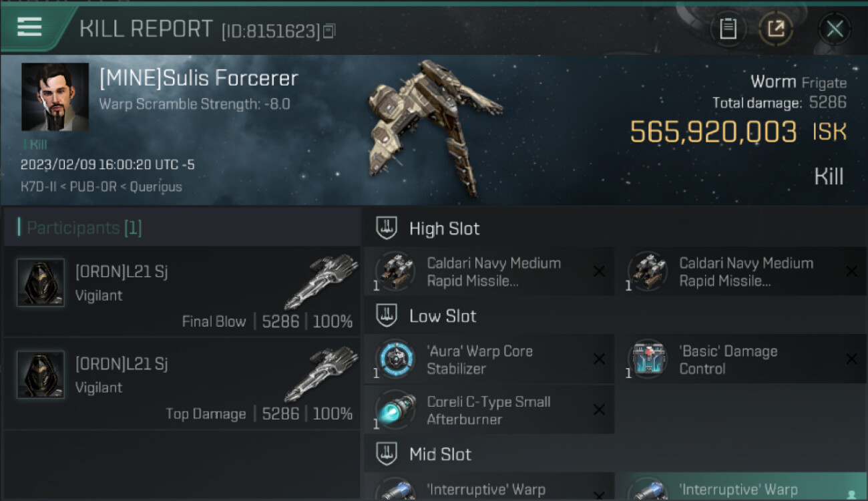This screenshot has width=868, height=501.
Task: Collapse the Mid Slot section
Action: tap(387, 454)
